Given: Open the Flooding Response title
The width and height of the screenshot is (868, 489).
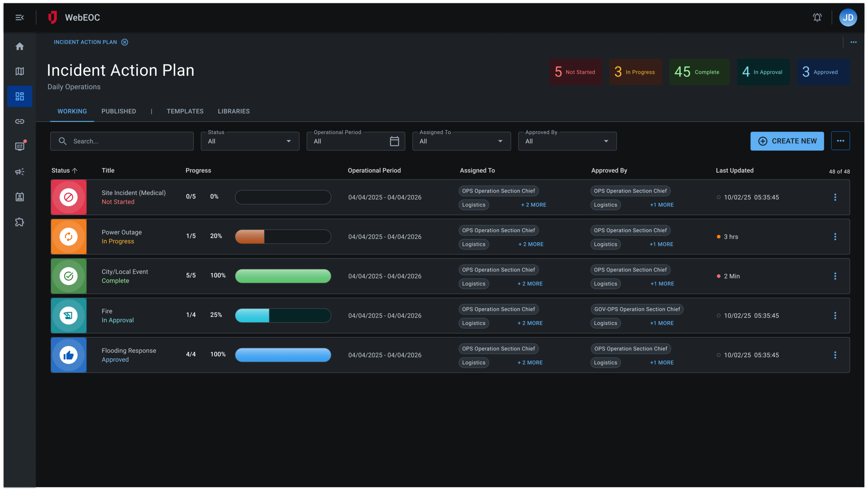Looking at the screenshot, I should pyautogui.click(x=129, y=351).
